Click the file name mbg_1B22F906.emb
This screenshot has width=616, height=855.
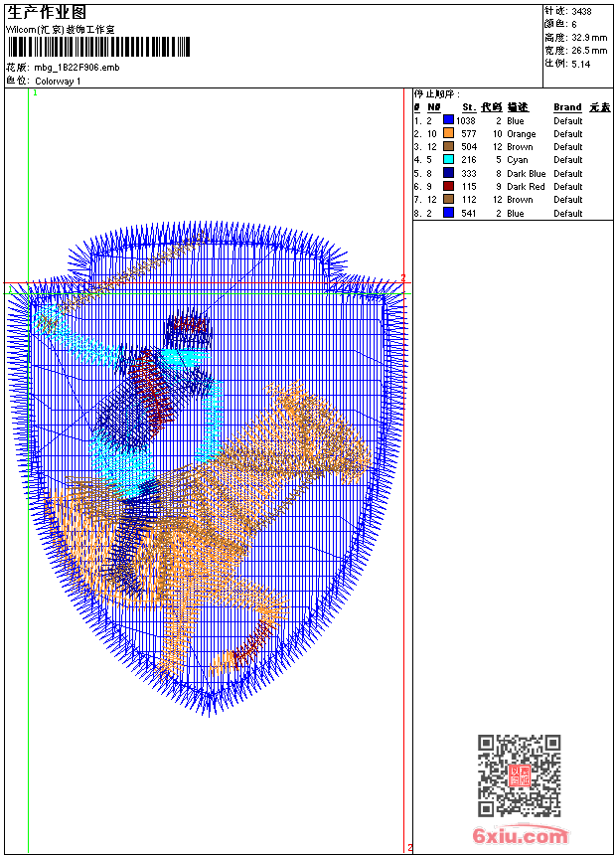77,68
